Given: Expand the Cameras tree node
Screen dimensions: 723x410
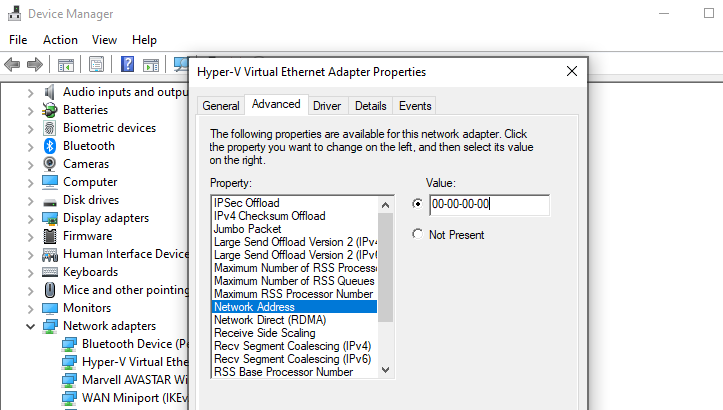Looking at the screenshot, I should pyautogui.click(x=30, y=165).
